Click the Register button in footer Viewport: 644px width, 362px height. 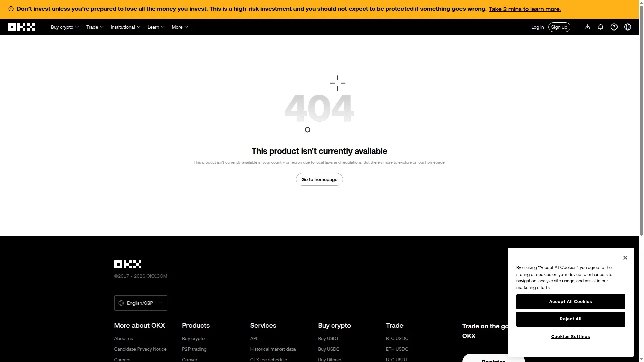pyautogui.click(x=493, y=359)
